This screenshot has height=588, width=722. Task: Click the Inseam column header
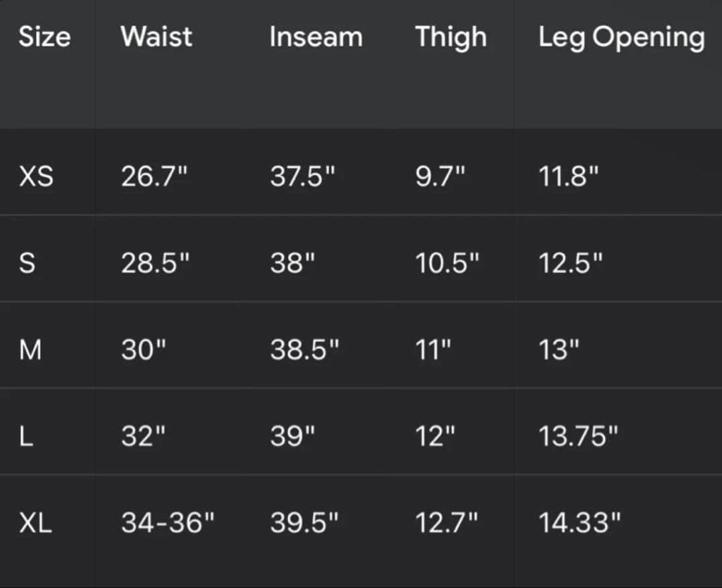316,37
